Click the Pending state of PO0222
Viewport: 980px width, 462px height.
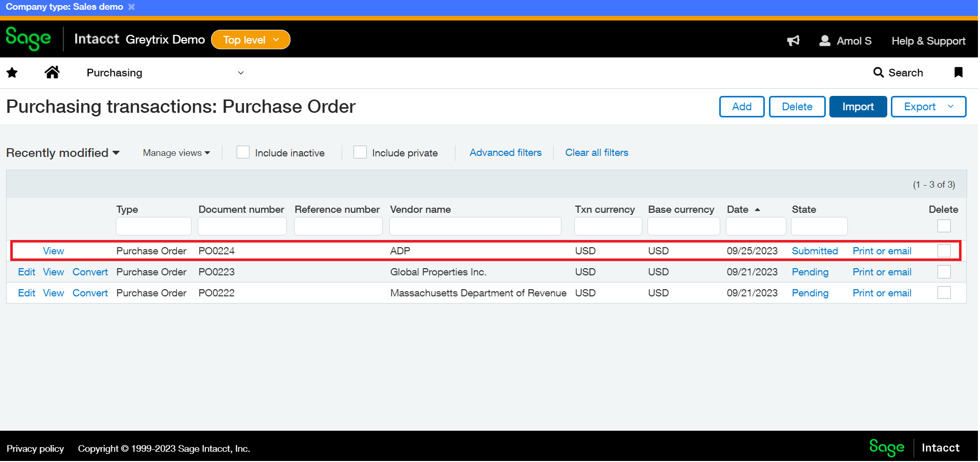coord(810,293)
